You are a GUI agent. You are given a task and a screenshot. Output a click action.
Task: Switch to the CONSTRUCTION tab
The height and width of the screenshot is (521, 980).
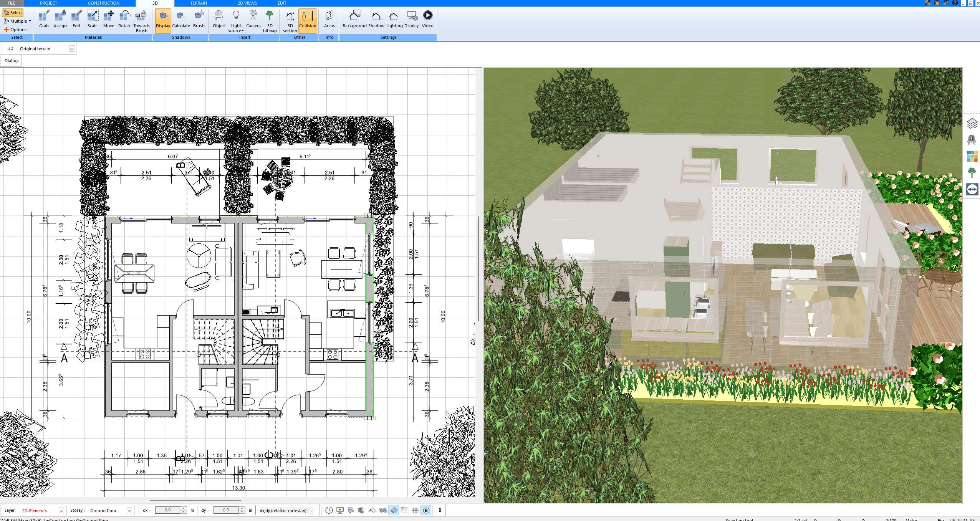[x=104, y=3]
